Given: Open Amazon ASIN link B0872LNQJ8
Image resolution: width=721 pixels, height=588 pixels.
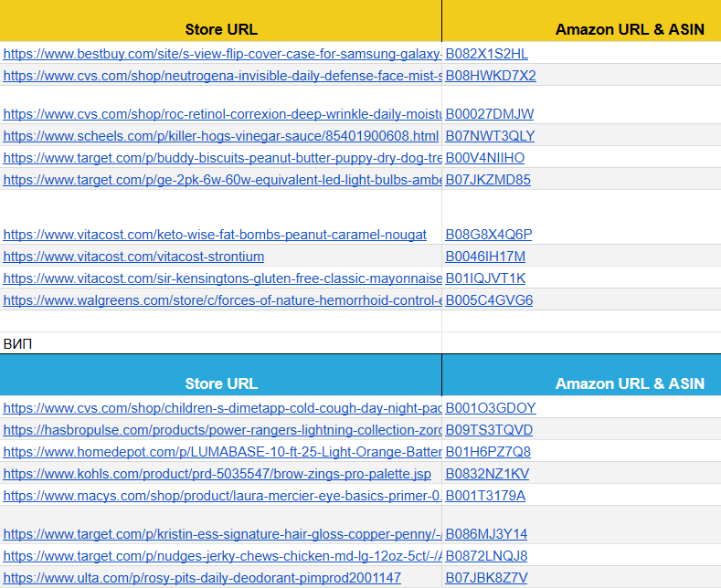Looking at the screenshot, I should (486, 556).
